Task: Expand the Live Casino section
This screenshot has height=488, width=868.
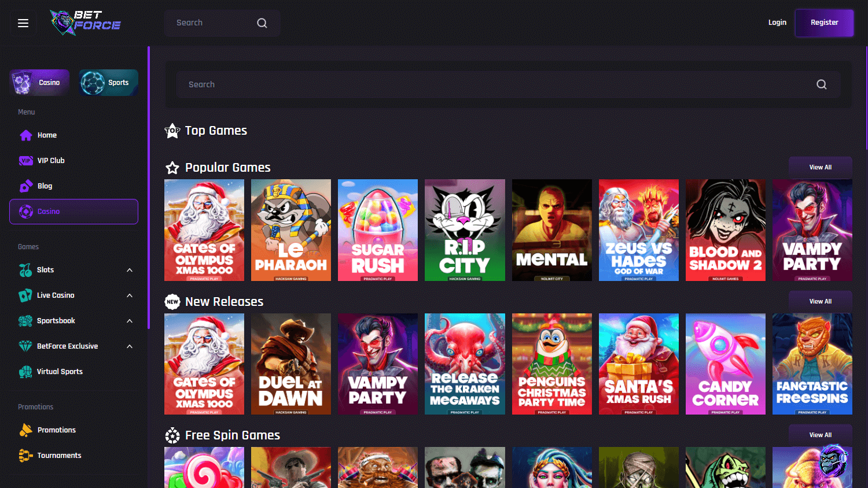Action: (x=130, y=295)
